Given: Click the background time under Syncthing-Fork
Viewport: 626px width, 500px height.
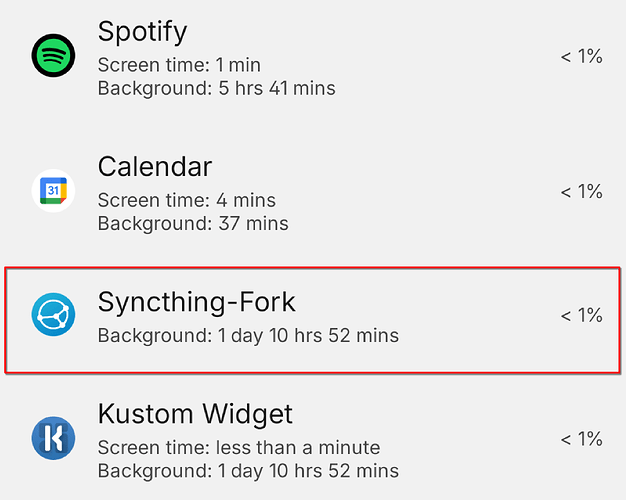Looking at the screenshot, I should click(248, 335).
